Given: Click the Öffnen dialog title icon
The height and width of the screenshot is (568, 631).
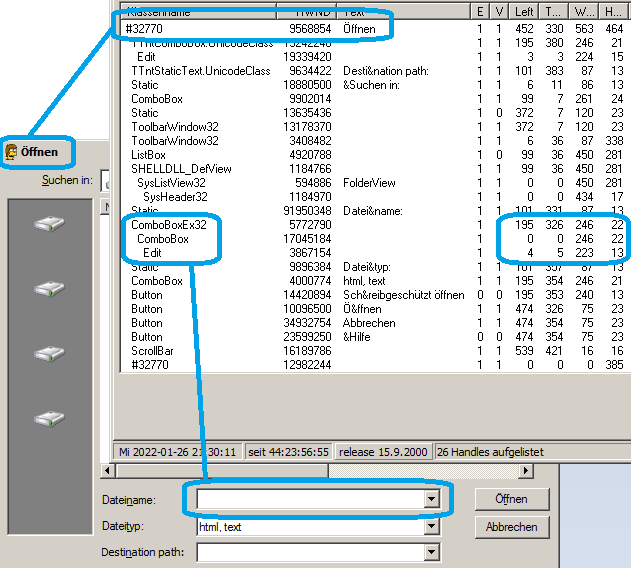Looking at the screenshot, I should [x=11, y=152].
